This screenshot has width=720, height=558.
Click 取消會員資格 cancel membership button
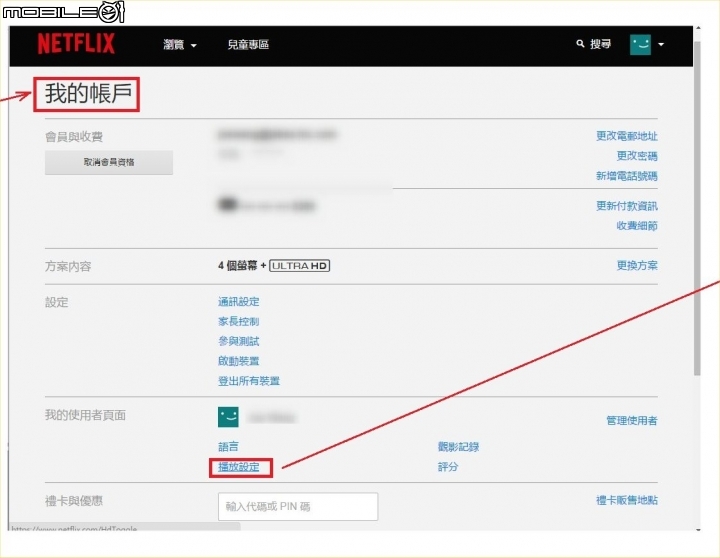[109, 162]
